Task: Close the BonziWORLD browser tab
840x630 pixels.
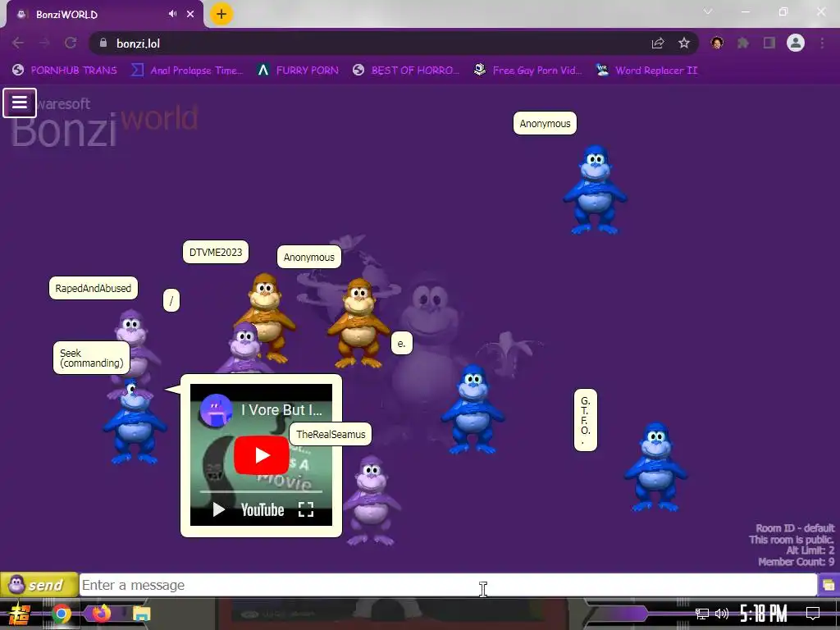Action: coord(190,14)
